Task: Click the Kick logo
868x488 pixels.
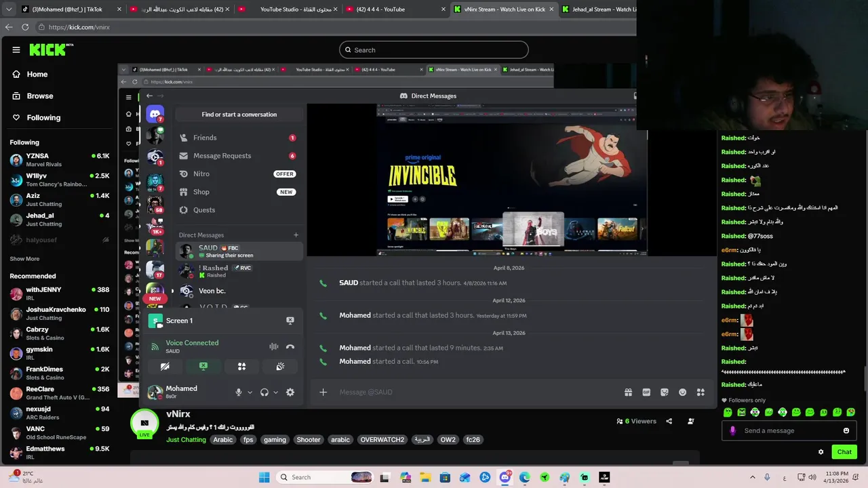Action: click(x=51, y=49)
